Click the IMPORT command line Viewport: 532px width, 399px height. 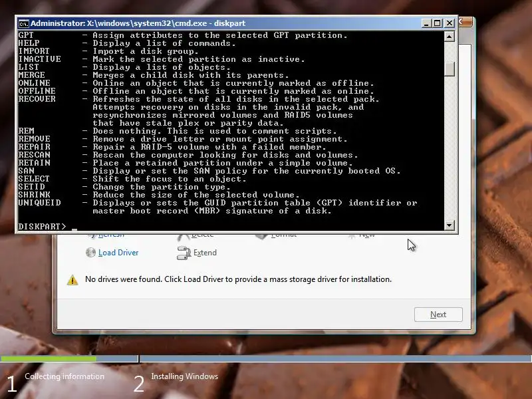(x=108, y=51)
